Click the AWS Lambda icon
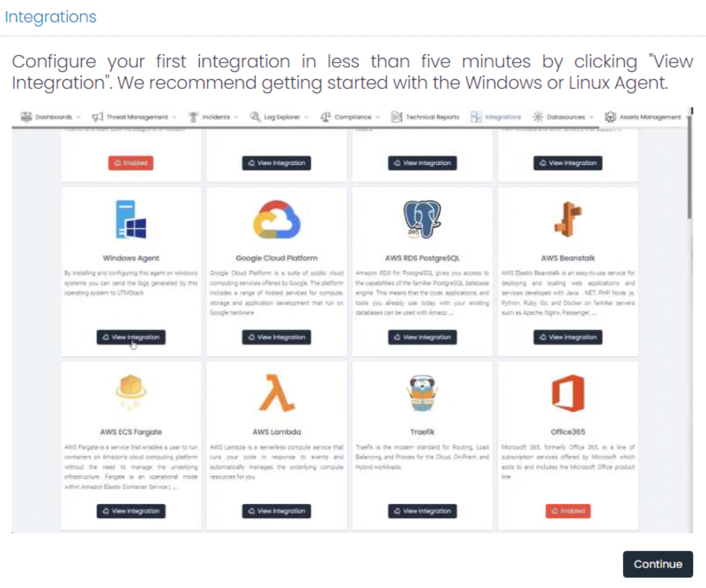 pos(276,392)
